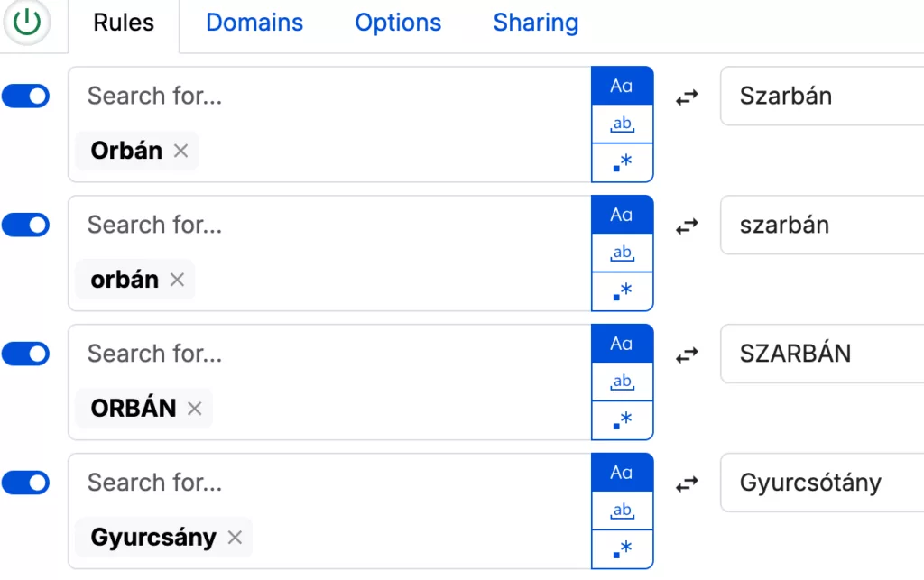Click the green power button icon

click(x=27, y=23)
